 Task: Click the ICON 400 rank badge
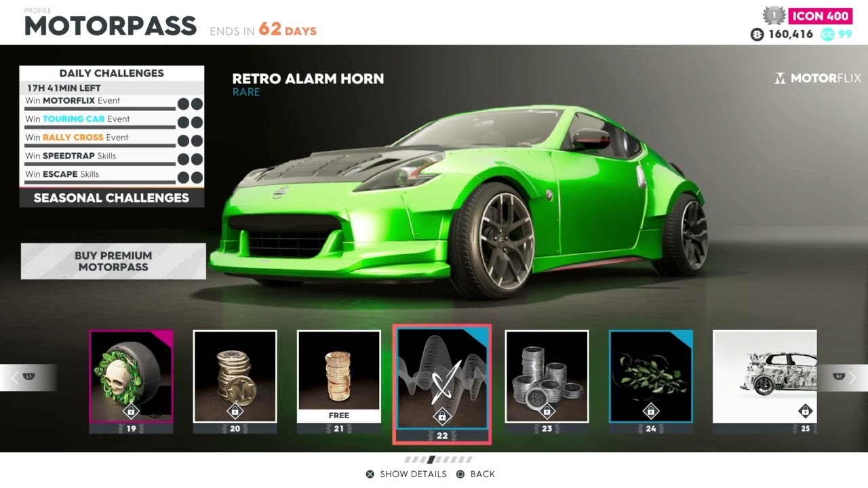click(821, 16)
